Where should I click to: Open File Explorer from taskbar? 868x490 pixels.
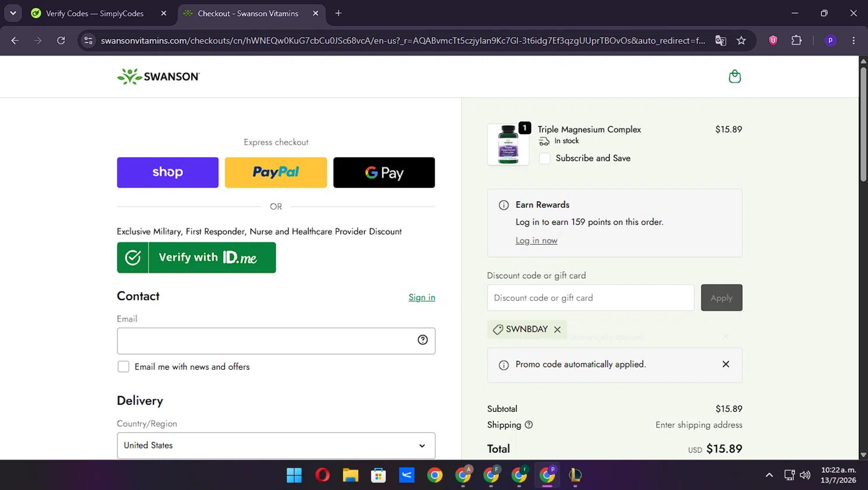pyautogui.click(x=351, y=476)
